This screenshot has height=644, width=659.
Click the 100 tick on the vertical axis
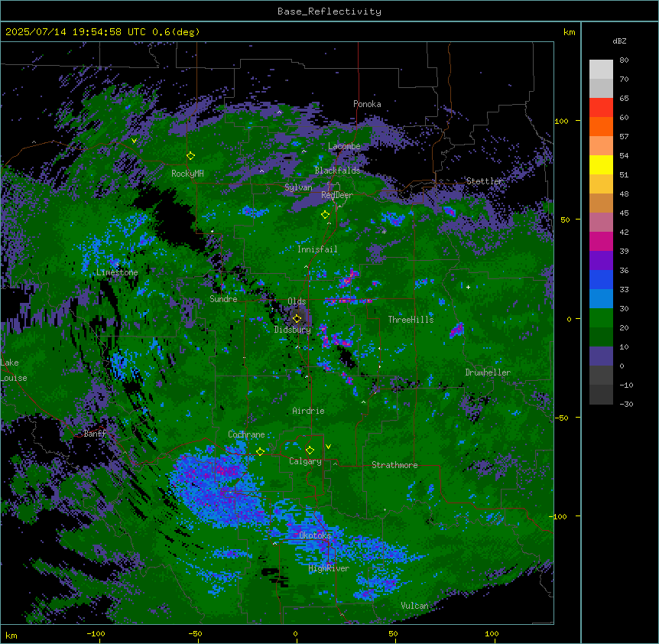pyautogui.click(x=561, y=121)
